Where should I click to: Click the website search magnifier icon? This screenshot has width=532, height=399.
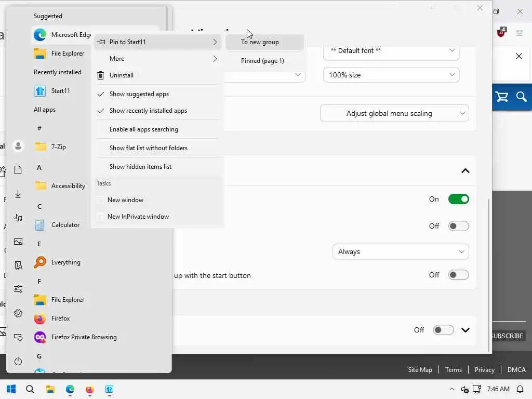pyautogui.click(x=522, y=97)
